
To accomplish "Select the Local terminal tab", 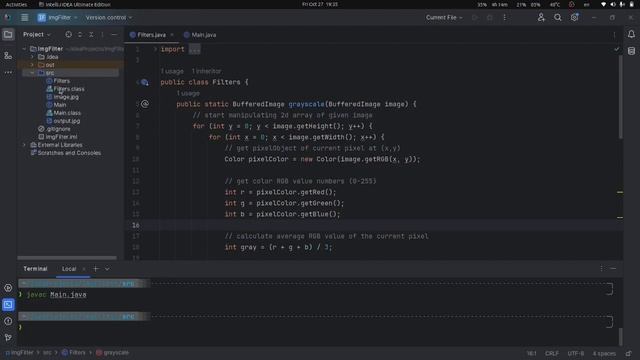I will pos(69,269).
